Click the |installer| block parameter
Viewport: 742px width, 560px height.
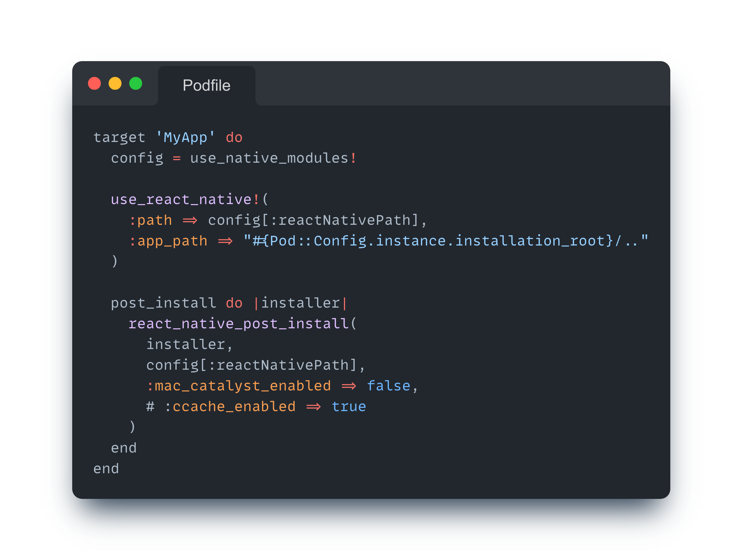tap(300, 303)
